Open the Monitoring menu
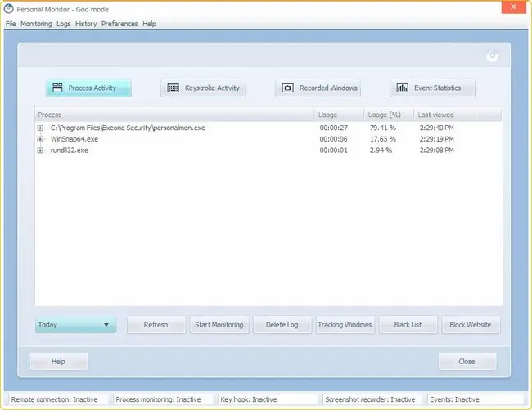 coord(36,24)
